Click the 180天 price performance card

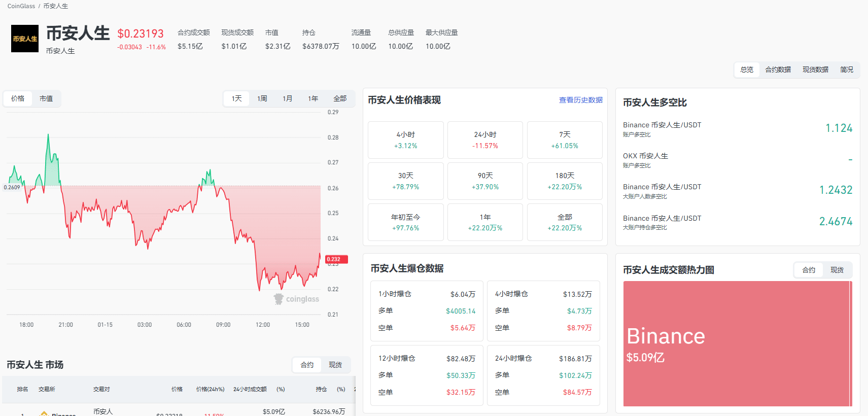tap(565, 181)
